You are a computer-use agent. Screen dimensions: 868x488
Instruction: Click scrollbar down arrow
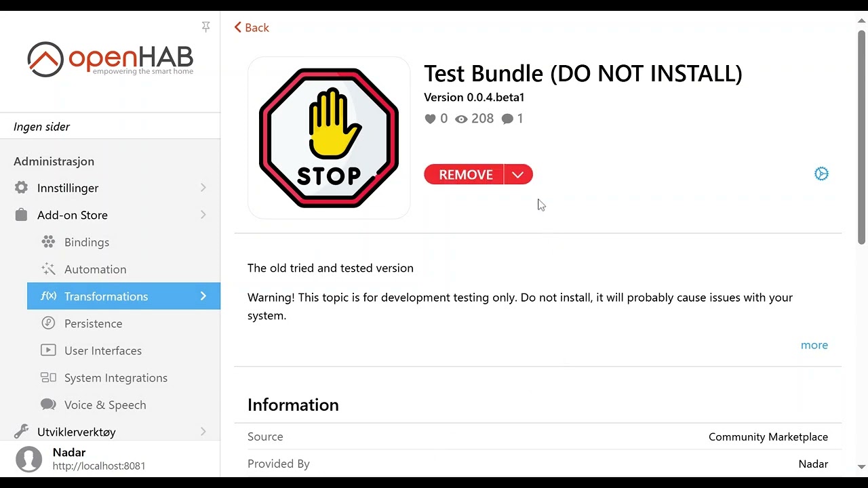coord(862,466)
